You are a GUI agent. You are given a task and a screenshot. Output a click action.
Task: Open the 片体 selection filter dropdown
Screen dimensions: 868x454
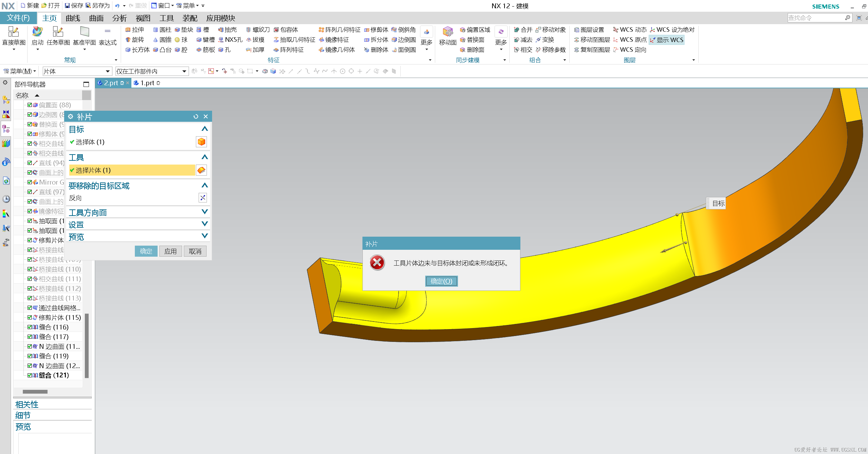tap(108, 71)
